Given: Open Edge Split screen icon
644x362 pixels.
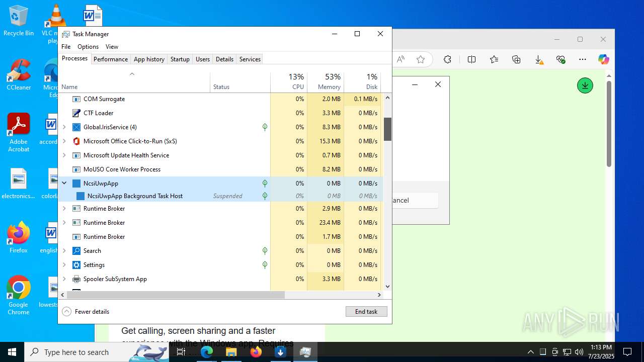Looking at the screenshot, I should 471,59.
